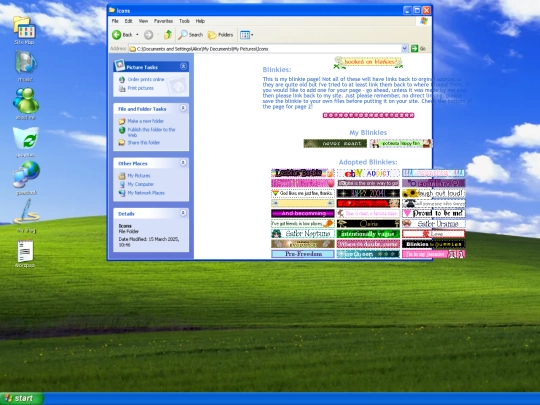Click Print pictures link
Screen dimensions: 540x405
point(141,88)
